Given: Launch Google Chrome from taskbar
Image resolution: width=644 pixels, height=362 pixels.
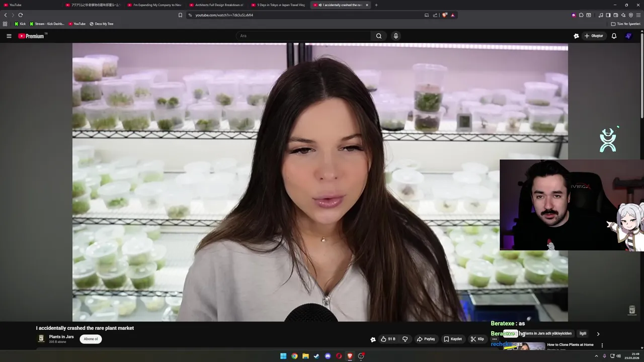Looking at the screenshot, I should (294, 356).
